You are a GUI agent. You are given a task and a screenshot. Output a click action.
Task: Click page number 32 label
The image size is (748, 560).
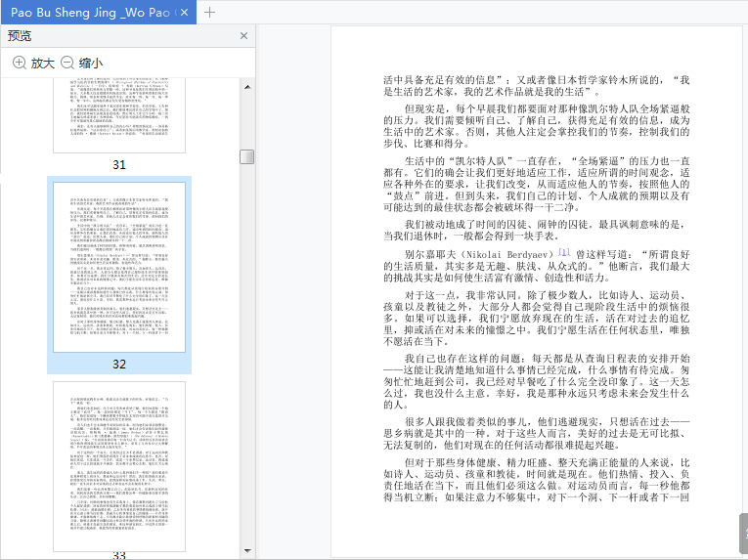[119, 364]
